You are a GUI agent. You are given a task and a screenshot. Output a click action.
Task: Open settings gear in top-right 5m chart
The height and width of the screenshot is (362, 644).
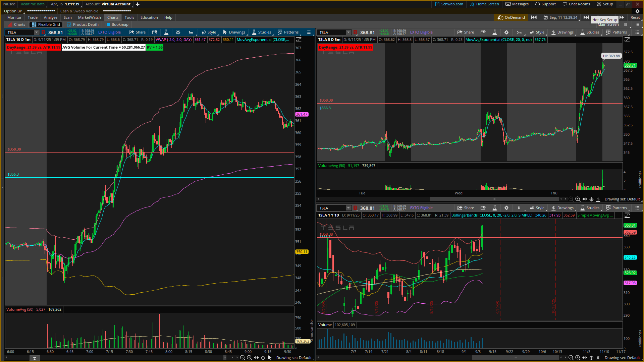click(x=506, y=33)
